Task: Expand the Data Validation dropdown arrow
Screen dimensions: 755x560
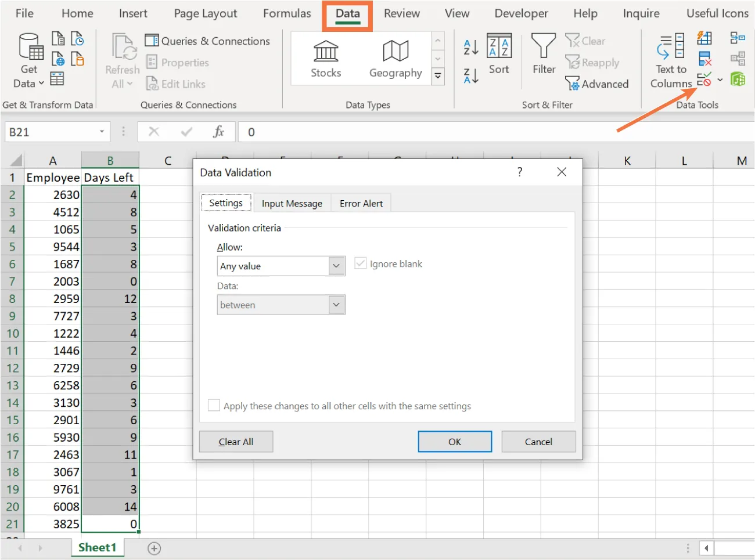Action: pos(719,80)
